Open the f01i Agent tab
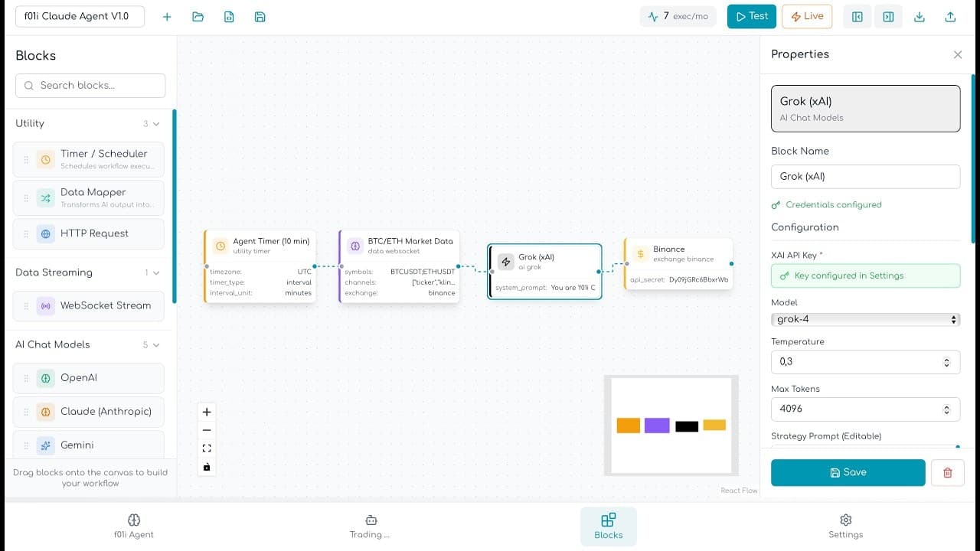Image resolution: width=980 pixels, height=551 pixels. click(x=134, y=527)
